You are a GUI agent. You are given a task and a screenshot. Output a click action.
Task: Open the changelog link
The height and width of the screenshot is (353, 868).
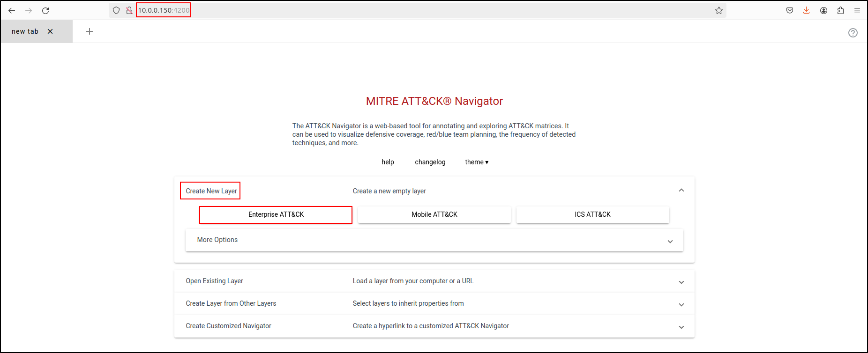click(x=430, y=162)
